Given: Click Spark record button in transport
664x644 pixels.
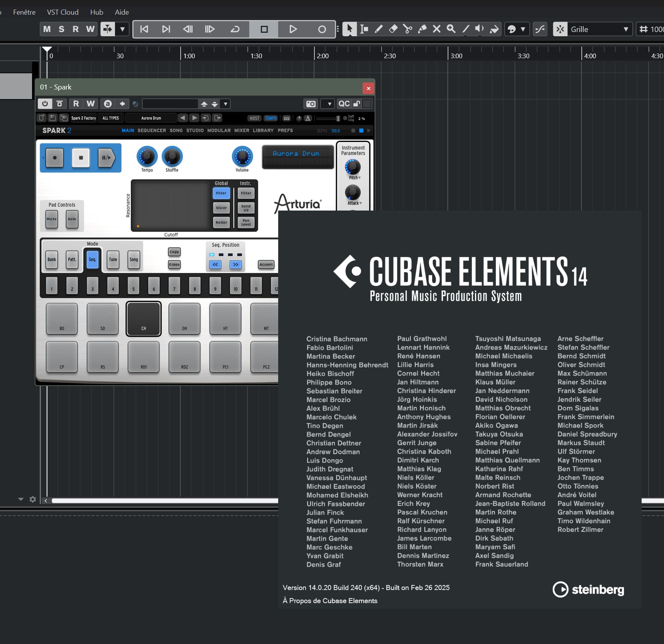Looking at the screenshot, I should click(54, 157).
